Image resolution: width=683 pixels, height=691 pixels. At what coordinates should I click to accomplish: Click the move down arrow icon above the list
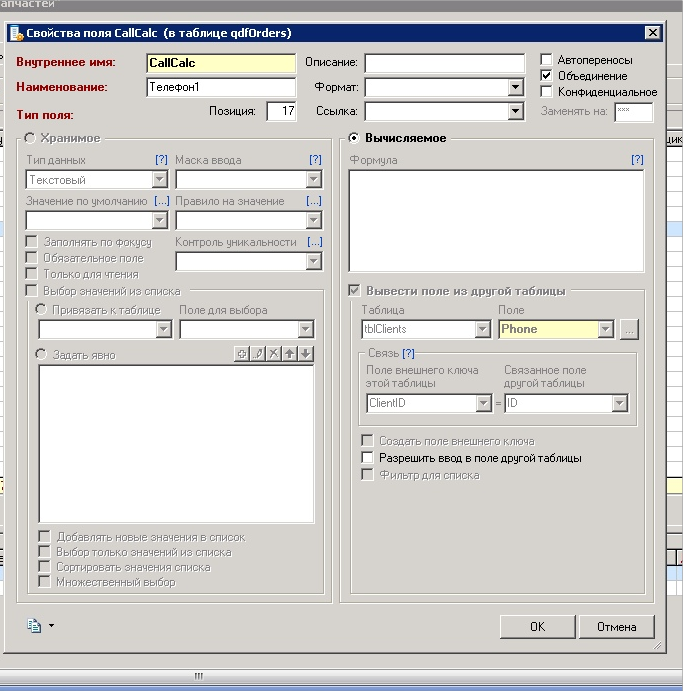point(306,354)
